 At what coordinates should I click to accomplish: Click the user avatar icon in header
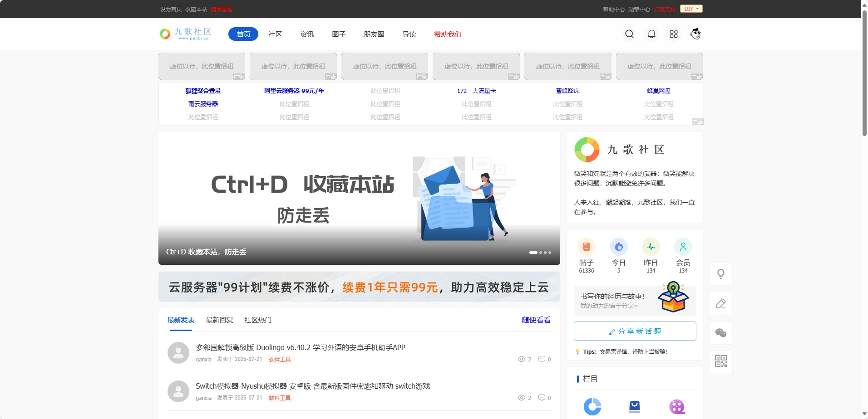pyautogui.click(x=695, y=34)
